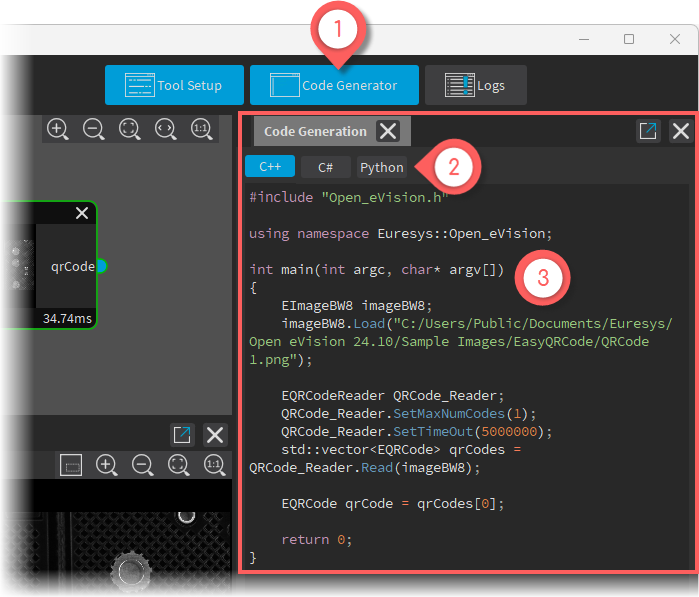This screenshot has width=699, height=597.
Task: Fit image to window in upper viewer
Action: click(x=130, y=129)
